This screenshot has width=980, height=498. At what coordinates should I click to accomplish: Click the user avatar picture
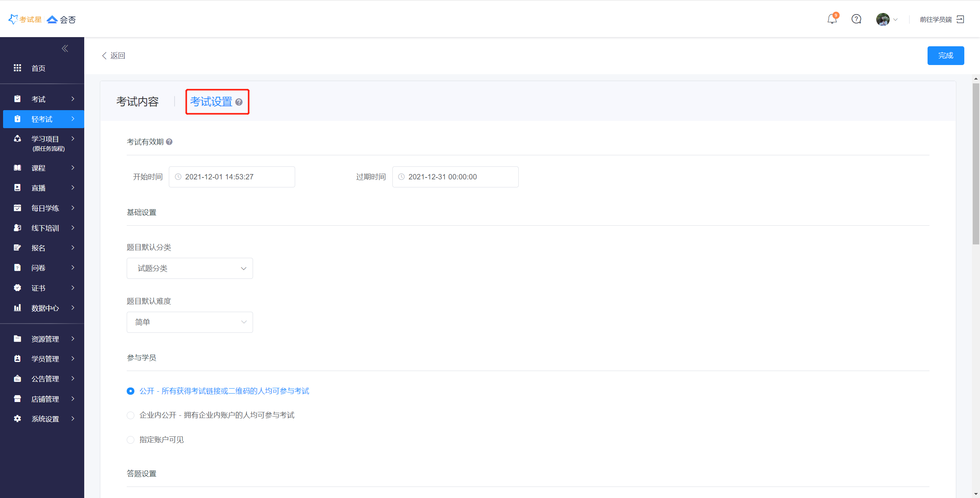tap(882, 20)
